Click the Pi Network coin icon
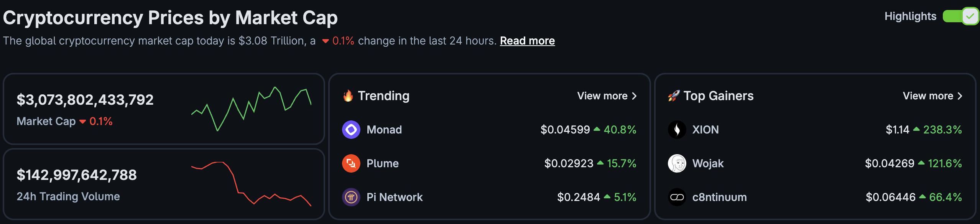This screenshot has height=224, width=980. 351,197
